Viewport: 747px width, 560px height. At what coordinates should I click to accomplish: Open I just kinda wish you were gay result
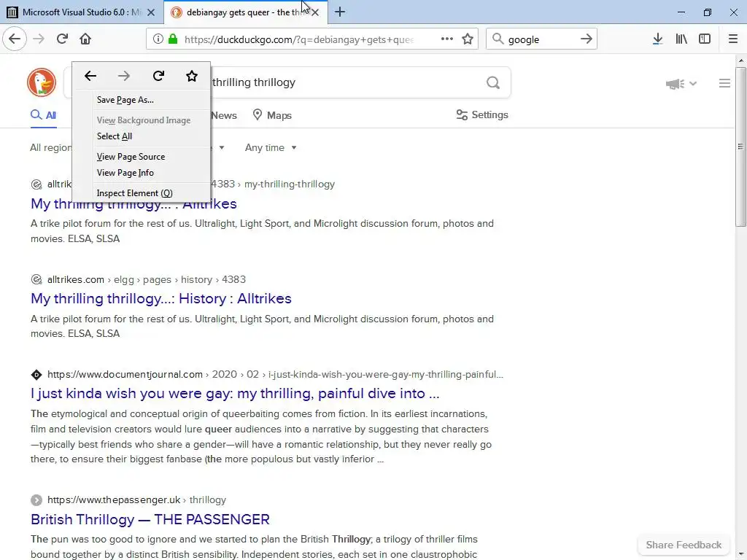(x=235, y=393)
